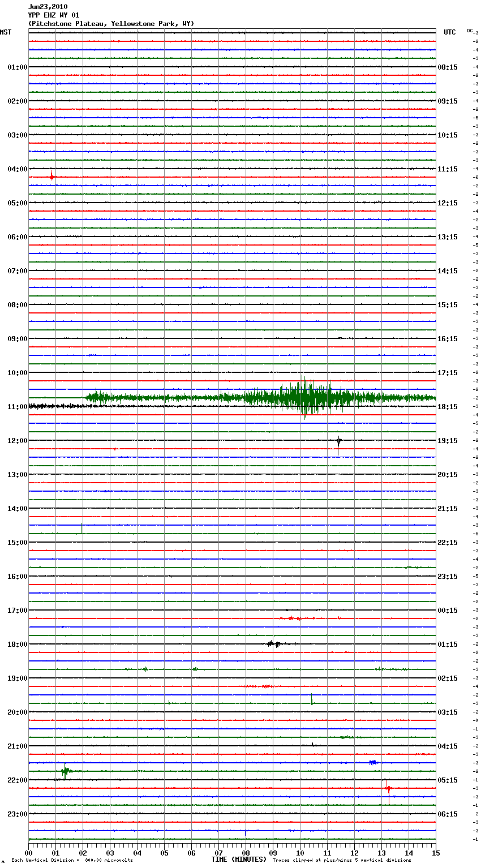Screen dimensions: 481x868
Task: Click the 'Pitchstone Plateau, Yellowstone Park, WY' location label
Action: click(111, 24)
